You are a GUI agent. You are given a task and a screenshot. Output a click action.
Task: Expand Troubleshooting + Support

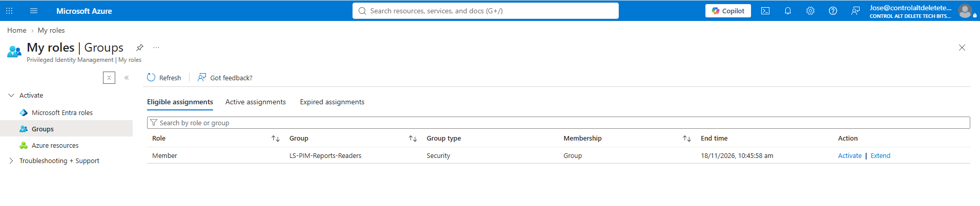click(11, 161)
